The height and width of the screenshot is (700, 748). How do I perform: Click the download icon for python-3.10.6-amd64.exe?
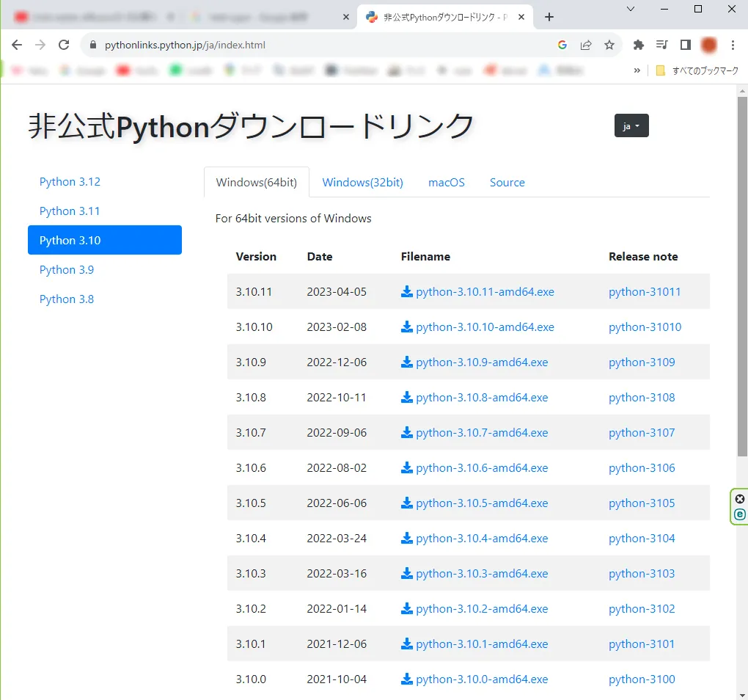(x=406, y=467)
